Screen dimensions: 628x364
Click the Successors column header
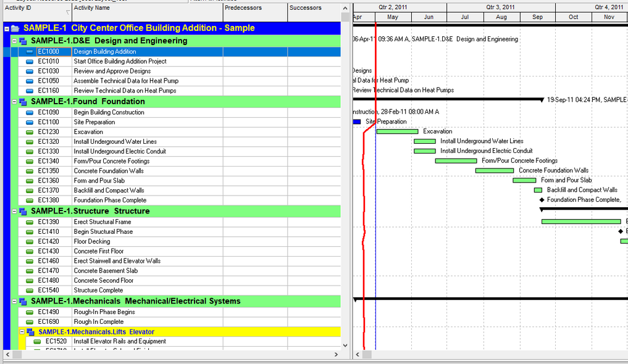pos(314,12)
